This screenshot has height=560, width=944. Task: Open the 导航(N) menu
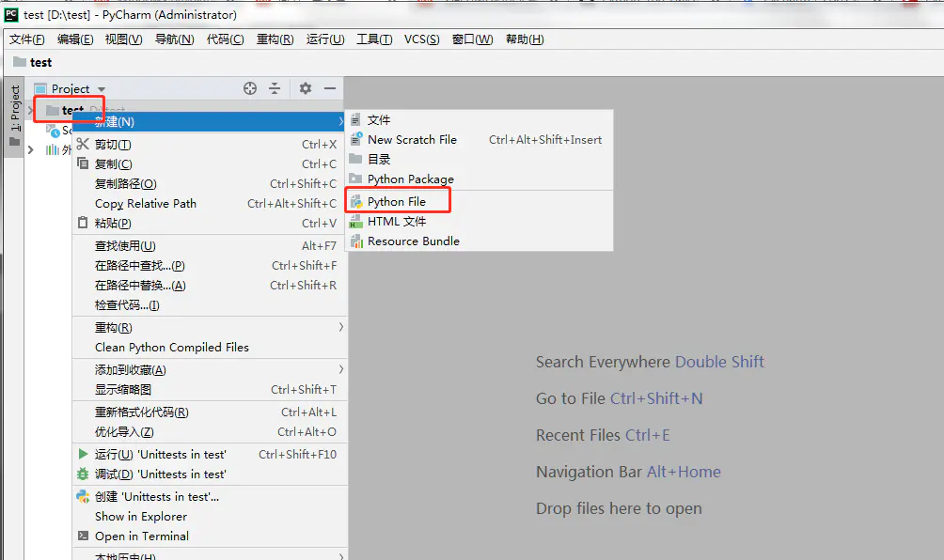click(x=175, y=39)
